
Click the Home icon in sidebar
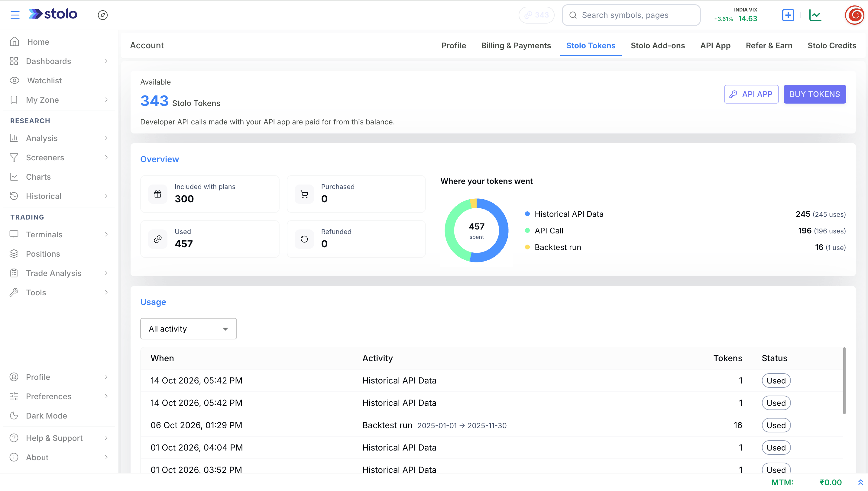15,42
